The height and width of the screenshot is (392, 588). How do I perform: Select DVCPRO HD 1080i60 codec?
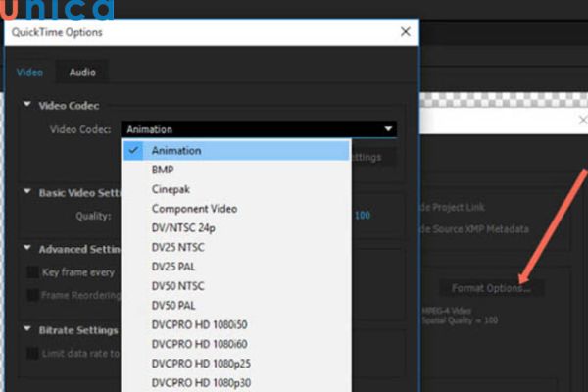tap(237, 344)
